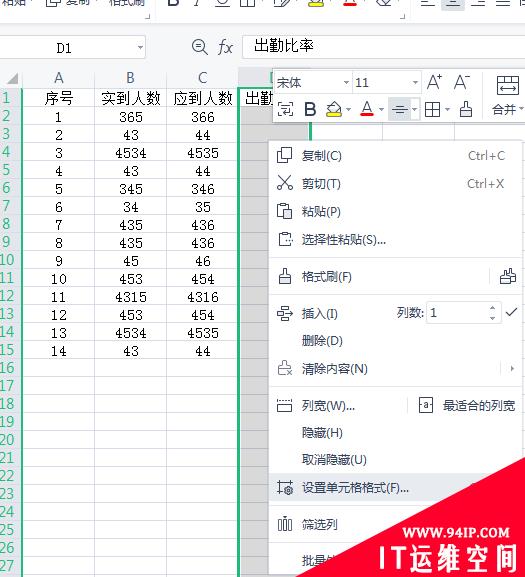Click the fill color bucket icon
This screenshot has height=577, width=525.
334,109
